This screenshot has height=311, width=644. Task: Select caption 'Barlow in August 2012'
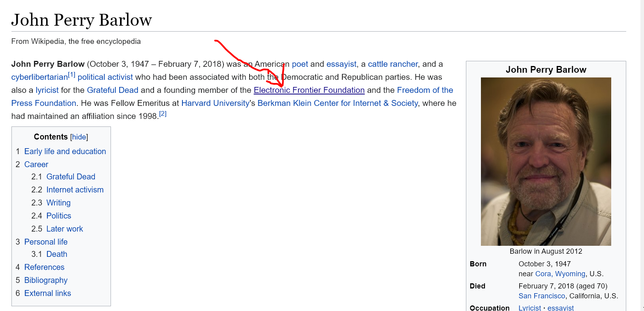tap(546, 251)
